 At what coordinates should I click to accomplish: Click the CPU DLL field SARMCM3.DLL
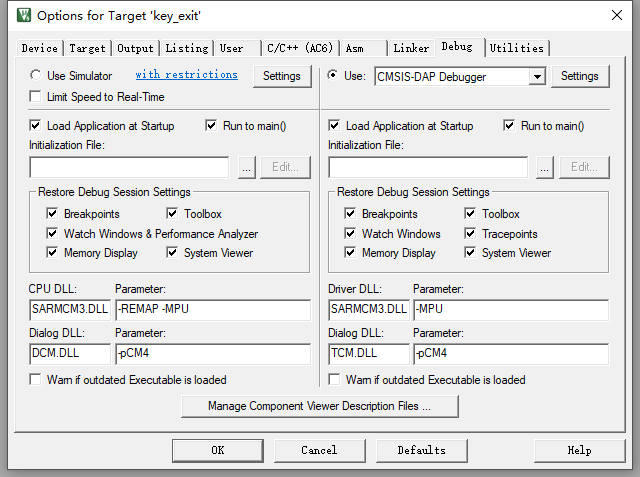point(70,309)
